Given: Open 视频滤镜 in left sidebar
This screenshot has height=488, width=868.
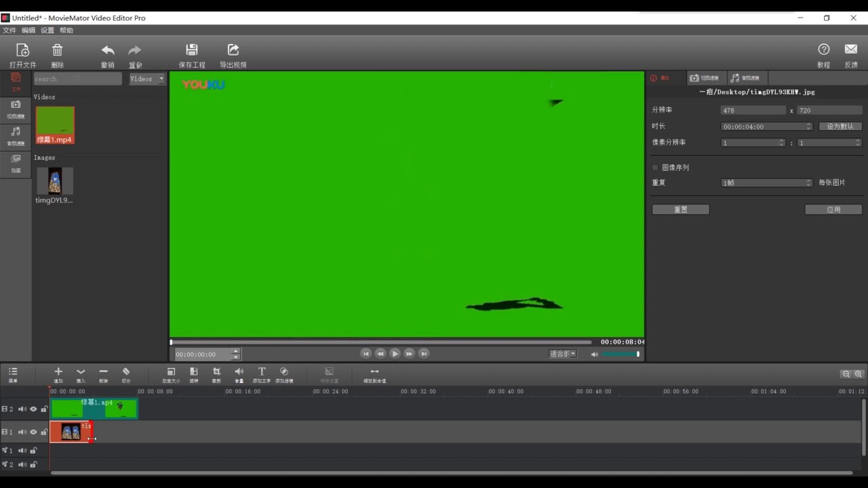Looking at the screenshot, I should 16,109.
